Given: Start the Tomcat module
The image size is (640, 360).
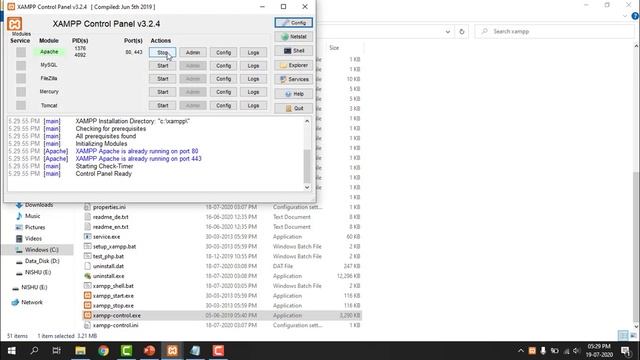Looking at the screenshot, I should tap(162, 105).
